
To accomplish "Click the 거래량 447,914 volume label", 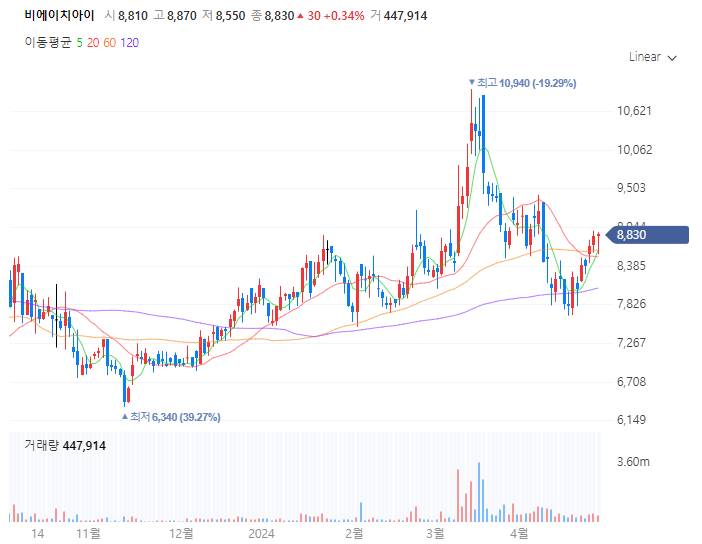I will tap(65, 445).
